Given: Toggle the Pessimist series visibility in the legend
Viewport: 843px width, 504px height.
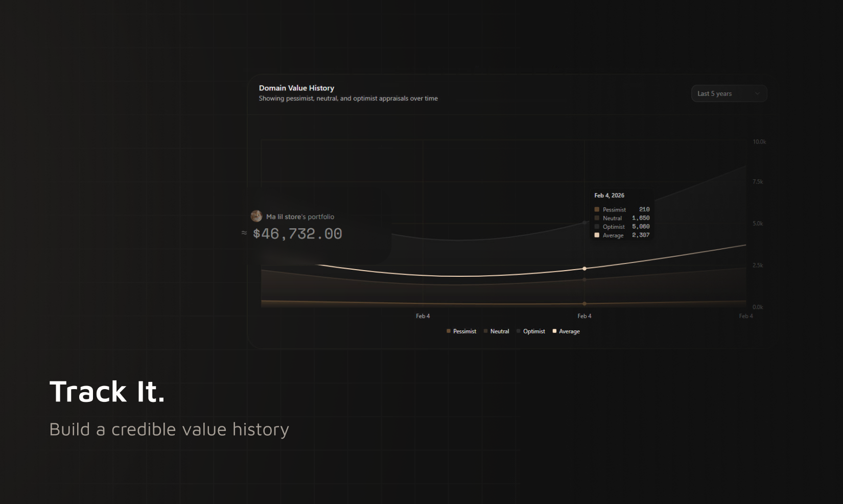Looking at the screenshot, I should 460,331.
